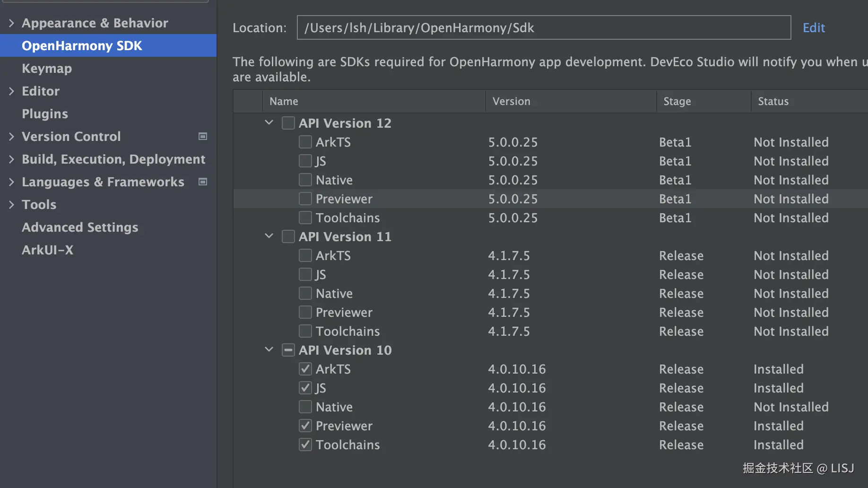This screenshot has width=868, height=488.
Task: Check Native 4.0.10.16 under API Version 10
Action: (305, 407)
